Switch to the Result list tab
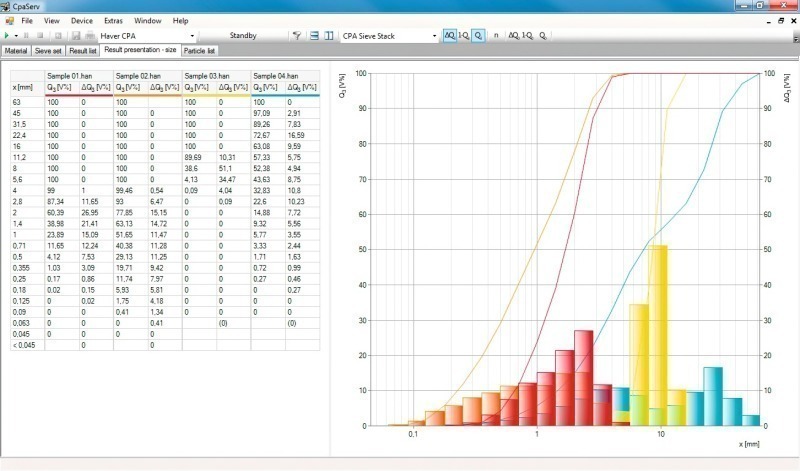 tap(83, 51)
